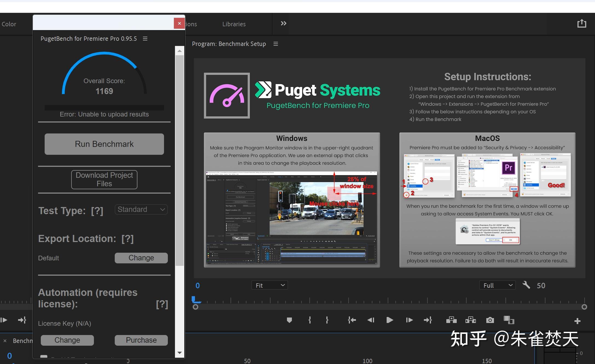Click the PugetBench panel scroll down arrow

tap(180, 353)
